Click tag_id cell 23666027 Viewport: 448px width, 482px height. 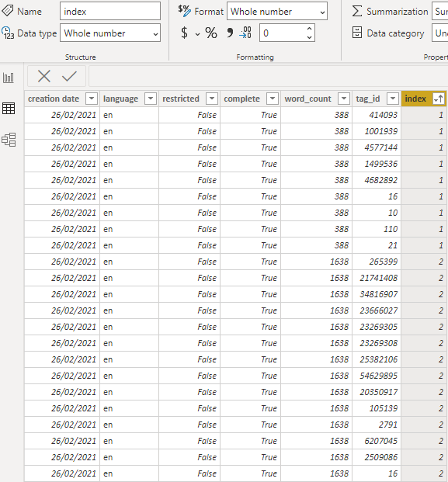377,310
